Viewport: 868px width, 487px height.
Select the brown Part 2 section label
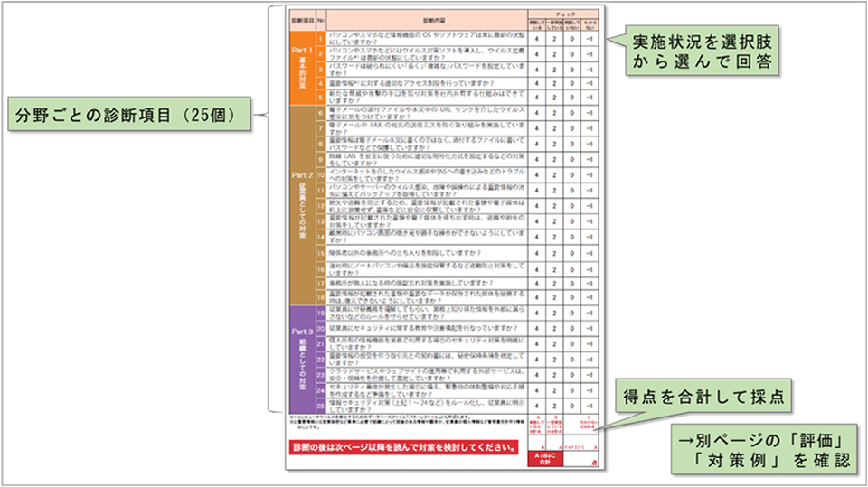(303, 203)
